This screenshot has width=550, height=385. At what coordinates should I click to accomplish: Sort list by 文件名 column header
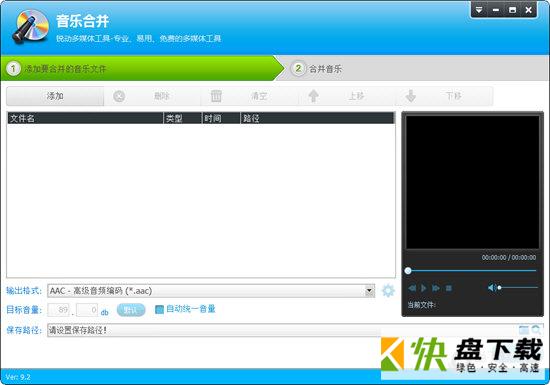click(x=85, y=119)
